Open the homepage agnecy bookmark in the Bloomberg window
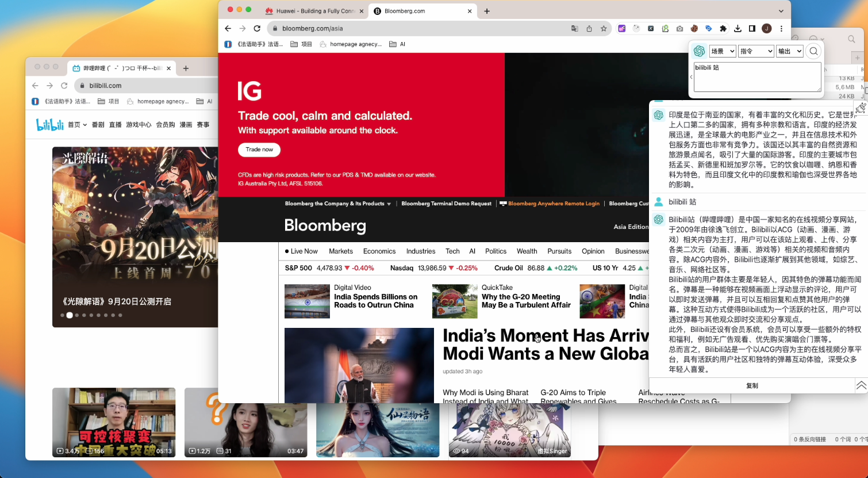The width and height of the screenshot is (868, 478). (351, 44)
